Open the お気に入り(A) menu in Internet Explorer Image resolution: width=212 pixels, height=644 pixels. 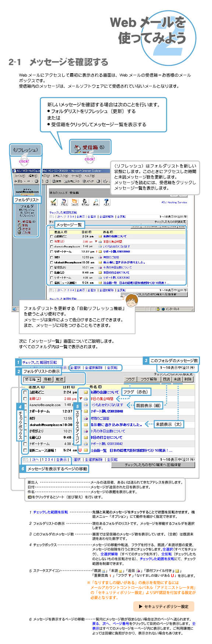point(61,176)
